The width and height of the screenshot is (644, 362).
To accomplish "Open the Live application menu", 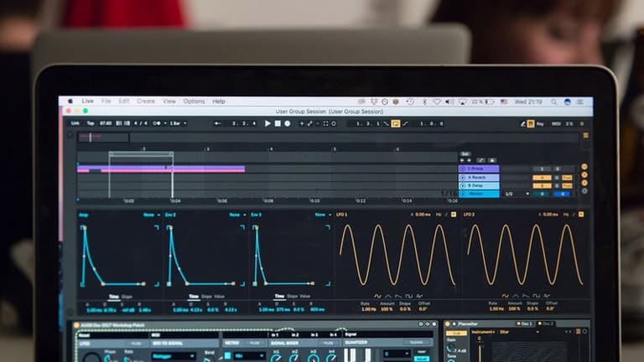I will (87, 101).
